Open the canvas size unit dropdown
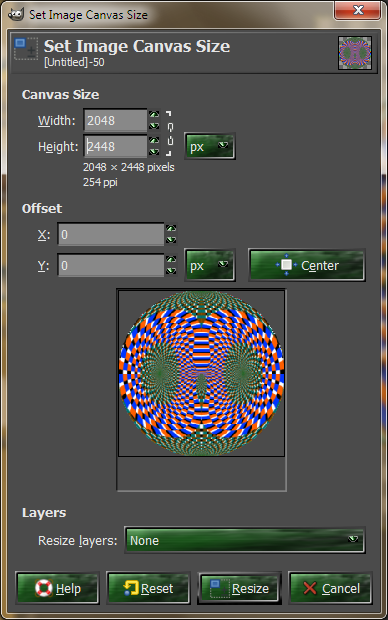This screenshot has width=388, height=620. 210,147
